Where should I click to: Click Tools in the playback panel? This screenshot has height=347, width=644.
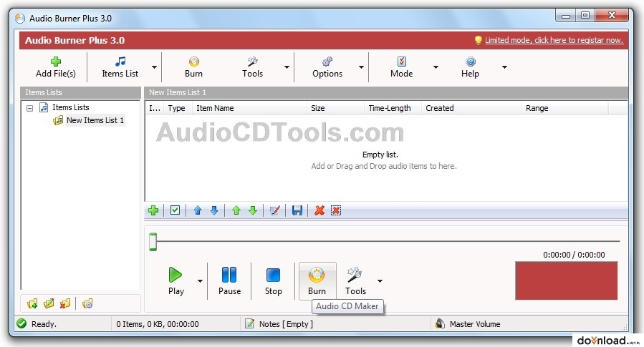pos(355,281)
